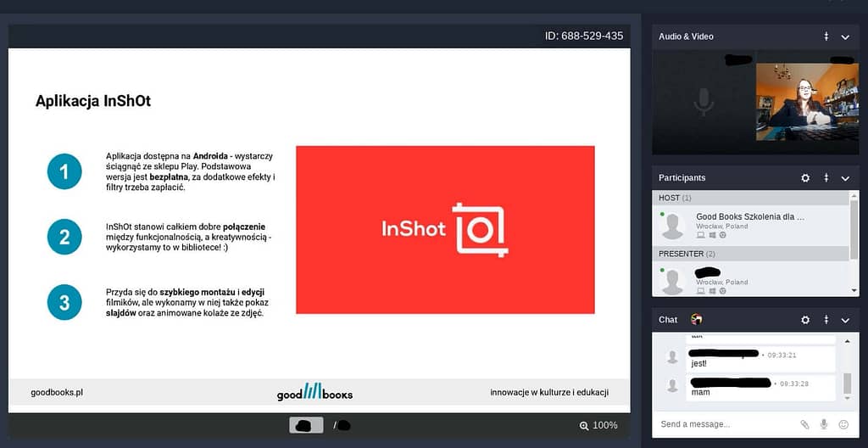Click the Chat panel title
This screenshot has height=448, width=868.
click(668, 320)
